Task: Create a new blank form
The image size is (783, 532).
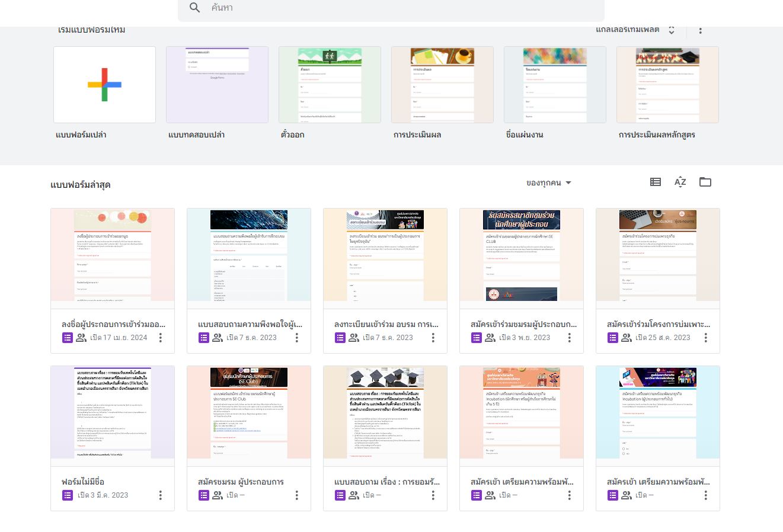Action: [x=104, y=85]
